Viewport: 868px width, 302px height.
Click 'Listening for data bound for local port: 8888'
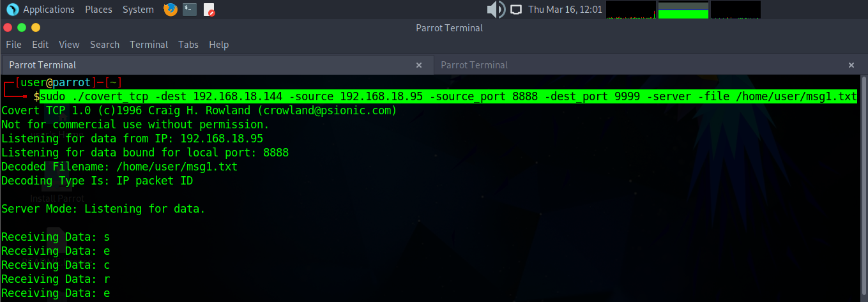coord(145,153)
